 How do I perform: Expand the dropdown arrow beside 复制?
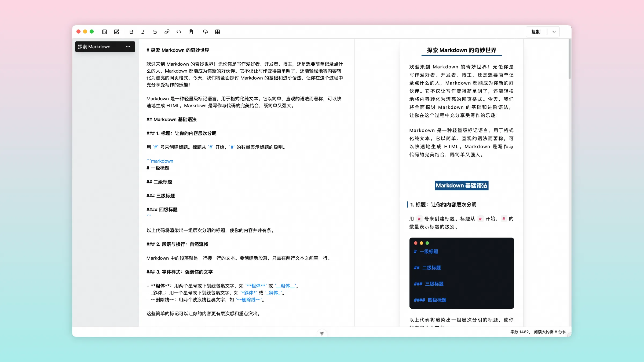click(554, 32)
